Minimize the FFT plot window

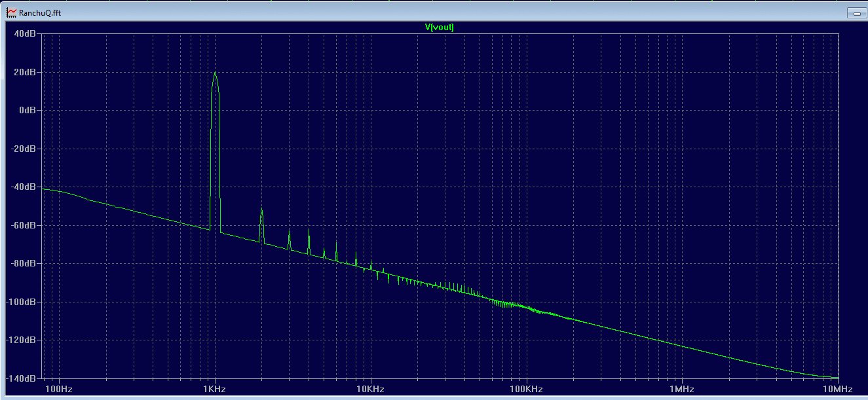click(856, 13)
